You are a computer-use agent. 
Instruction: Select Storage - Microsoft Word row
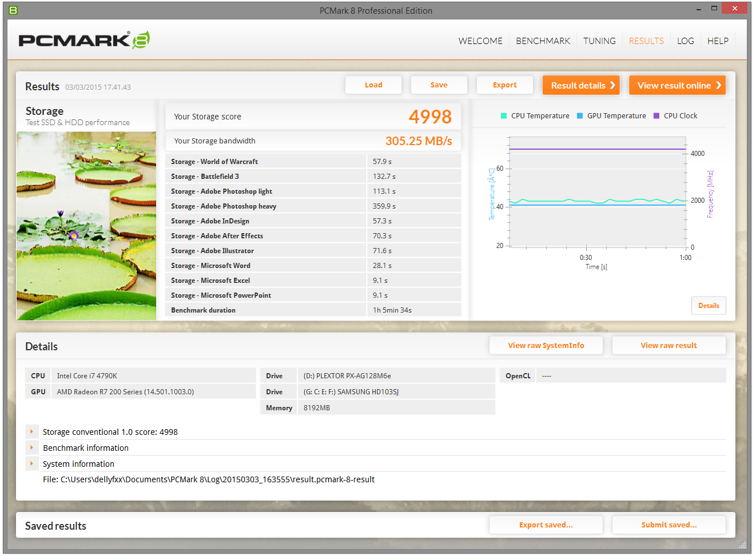[313, 266]
